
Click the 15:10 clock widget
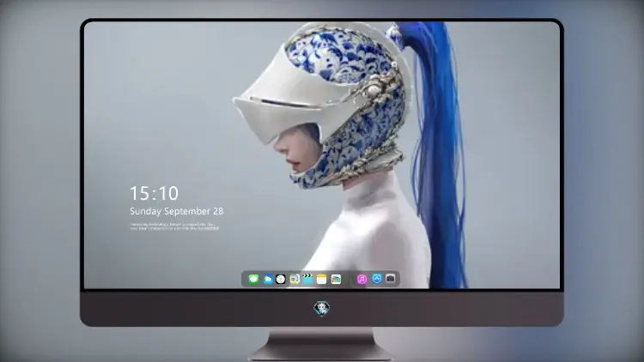[154, 193]
